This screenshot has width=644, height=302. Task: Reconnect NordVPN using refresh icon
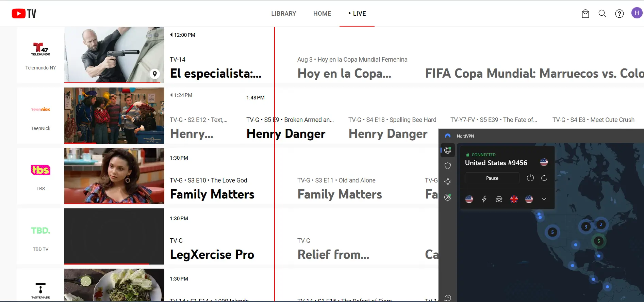click(x=544, y=178)
